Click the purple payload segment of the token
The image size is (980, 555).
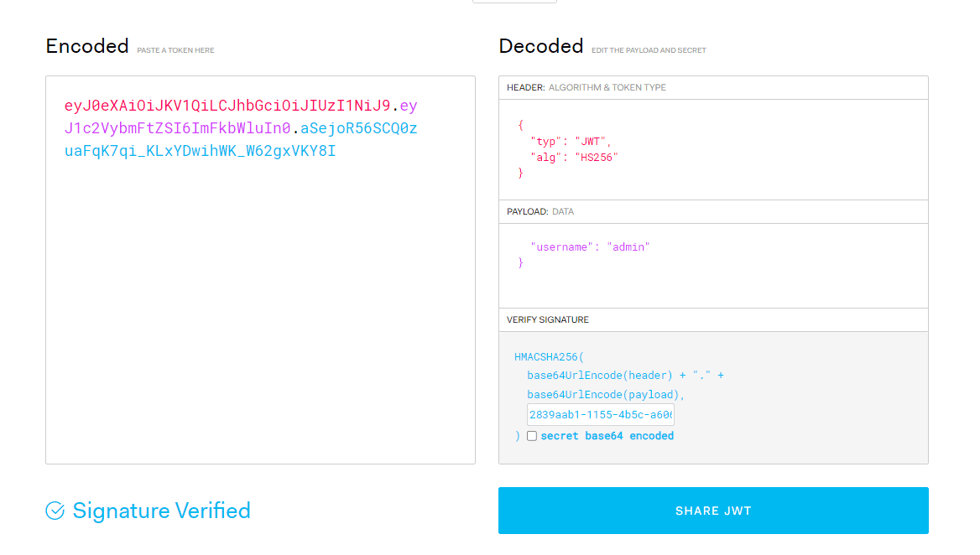tap(177, 129)
